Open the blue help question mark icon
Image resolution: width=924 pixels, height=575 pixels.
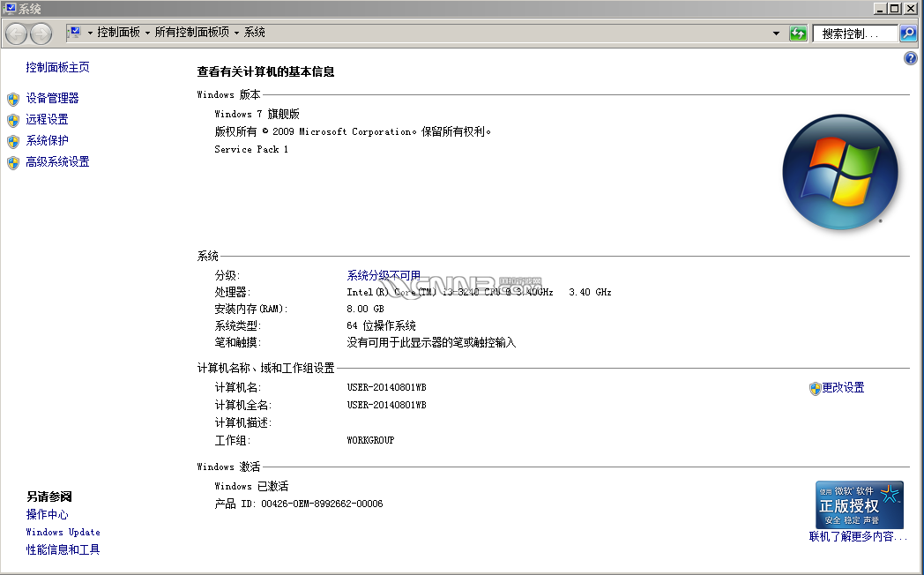click(x=911, y=57)
